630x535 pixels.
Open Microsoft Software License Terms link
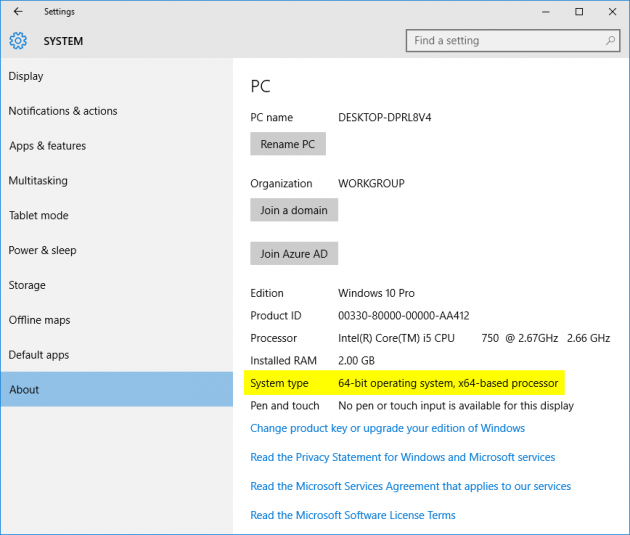(x=353, y=515)
